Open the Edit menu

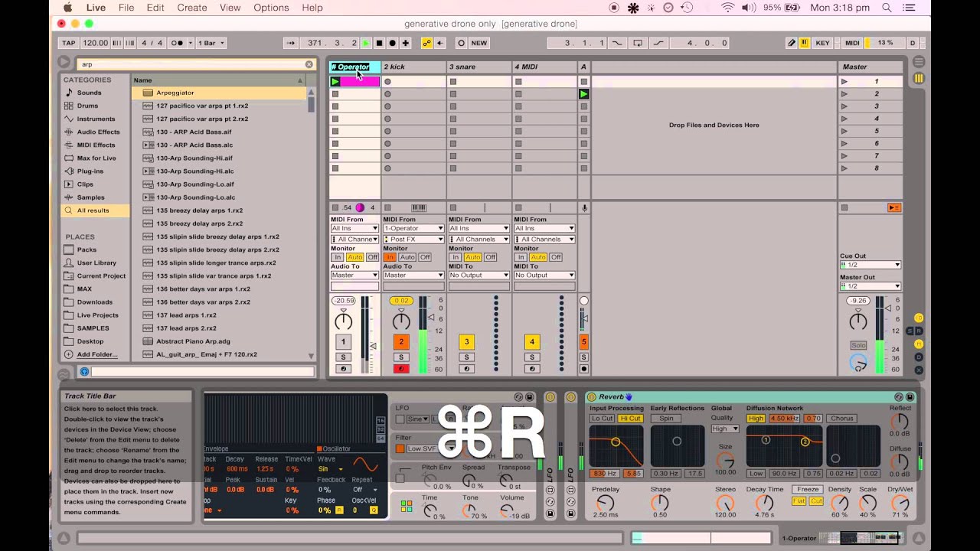click(x=155, y=8)
